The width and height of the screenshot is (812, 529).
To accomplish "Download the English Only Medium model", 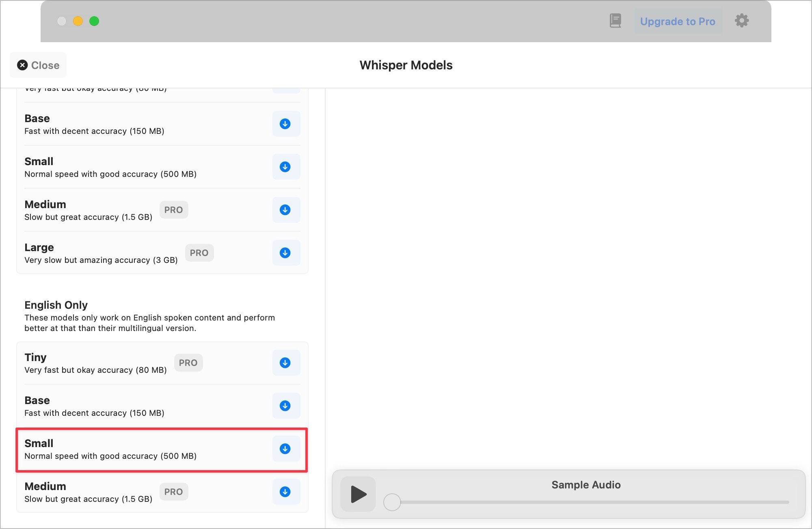I will [286, 492].
